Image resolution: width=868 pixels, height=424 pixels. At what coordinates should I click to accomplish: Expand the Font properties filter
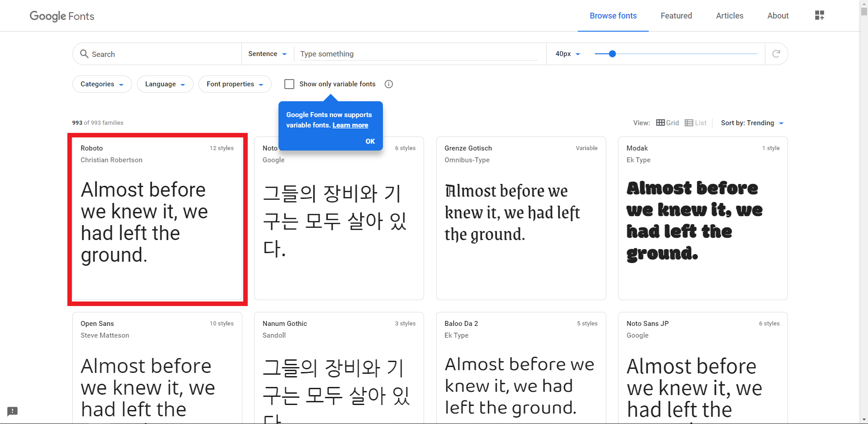pos(235,84)
